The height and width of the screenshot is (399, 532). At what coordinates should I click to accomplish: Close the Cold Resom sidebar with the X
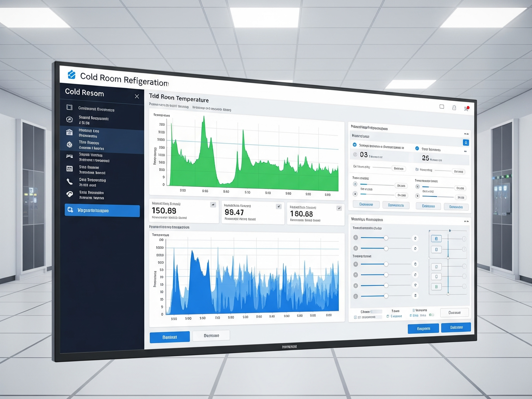pos(137,96)
